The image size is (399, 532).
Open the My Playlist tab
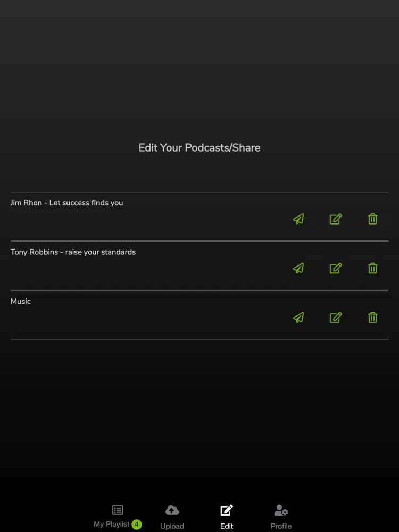[118, 517]
